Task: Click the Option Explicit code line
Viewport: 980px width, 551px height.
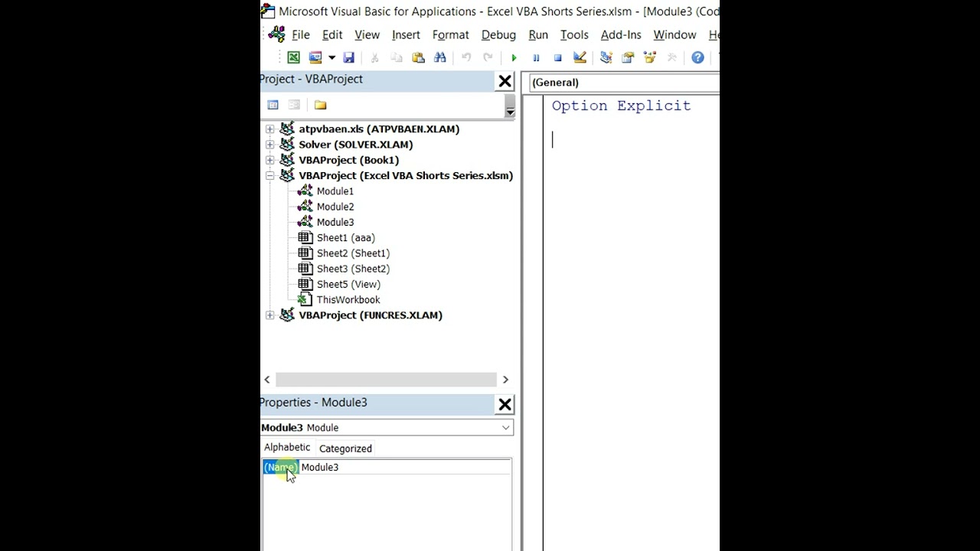Action: pos(621,106)
